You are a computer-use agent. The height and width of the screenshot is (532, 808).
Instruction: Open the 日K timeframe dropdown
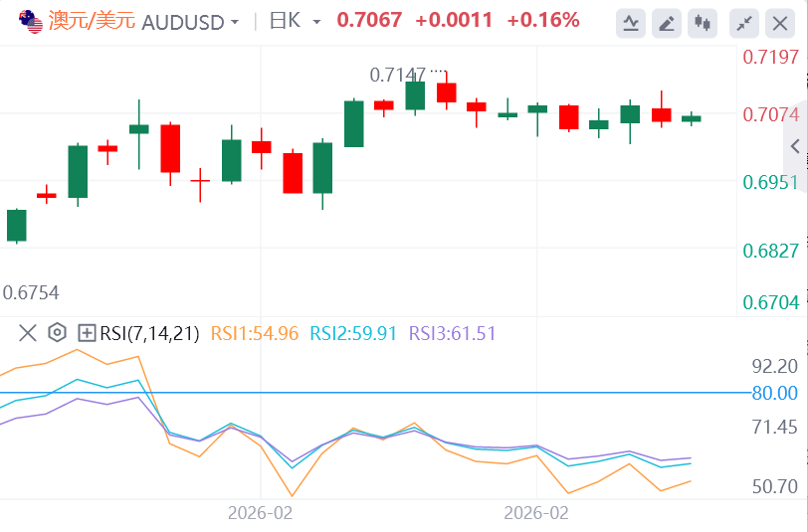pos(295,22)
